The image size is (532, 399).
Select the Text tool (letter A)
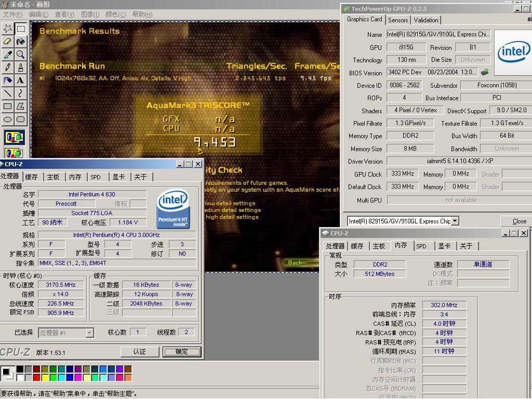click(21, 80)
